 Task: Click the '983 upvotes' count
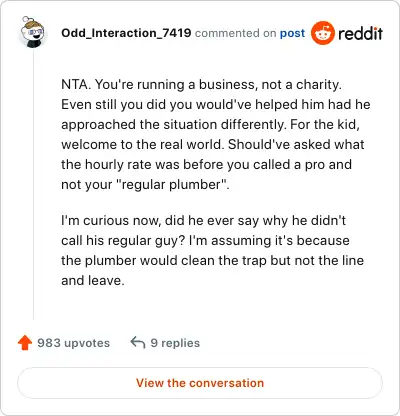pos(73,343)
